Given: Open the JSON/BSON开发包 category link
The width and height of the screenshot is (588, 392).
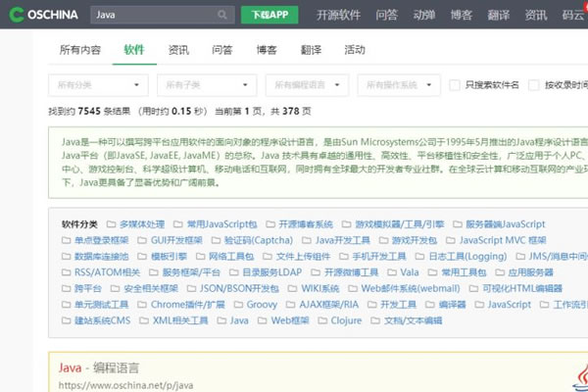Looking at the screenshot, I should click(x=239, y=288).
